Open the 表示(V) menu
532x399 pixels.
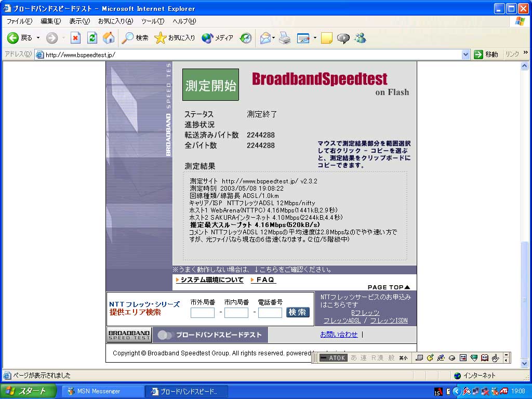79,21
